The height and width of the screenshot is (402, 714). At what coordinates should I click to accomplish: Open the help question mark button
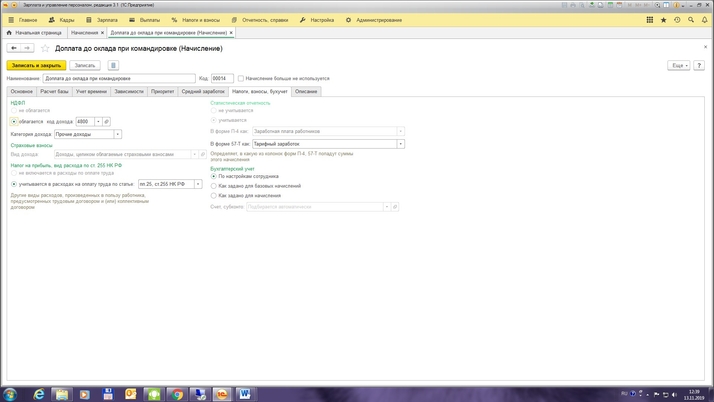[699, 65]
